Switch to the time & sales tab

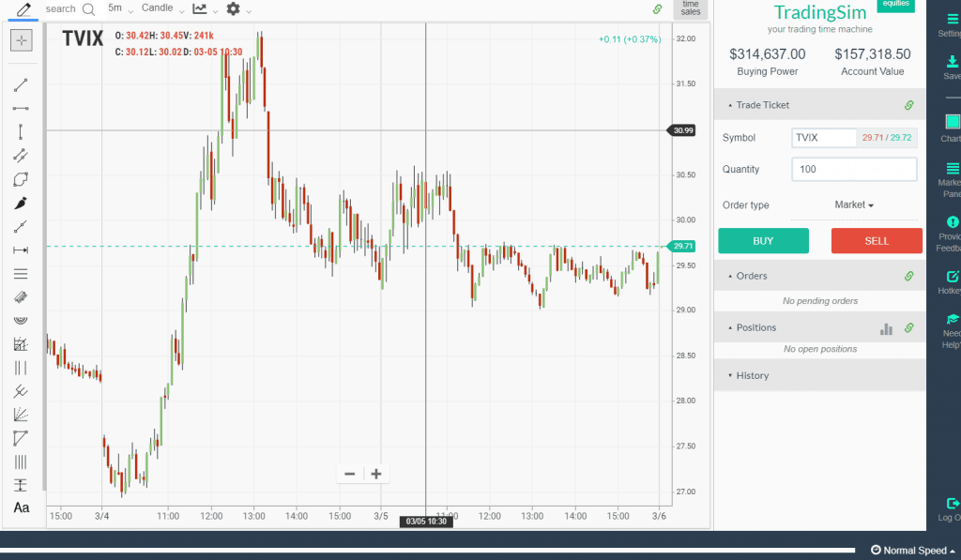click(x=691, y=8)
